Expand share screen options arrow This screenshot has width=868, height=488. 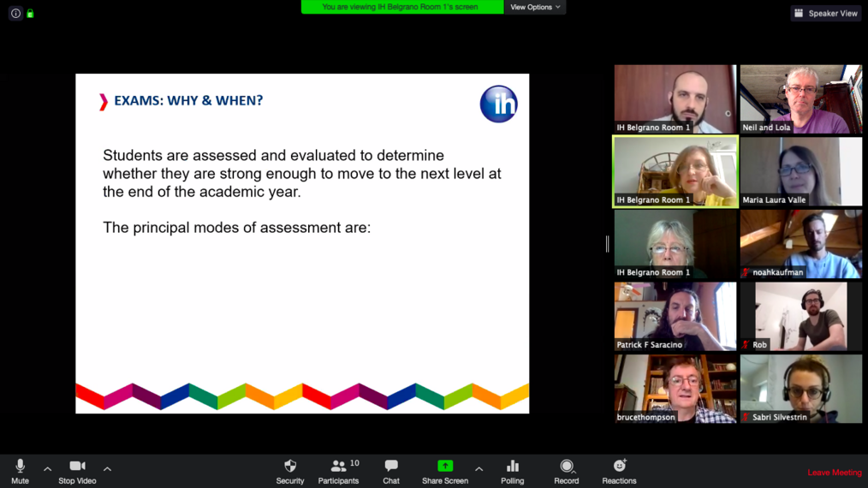479,469
